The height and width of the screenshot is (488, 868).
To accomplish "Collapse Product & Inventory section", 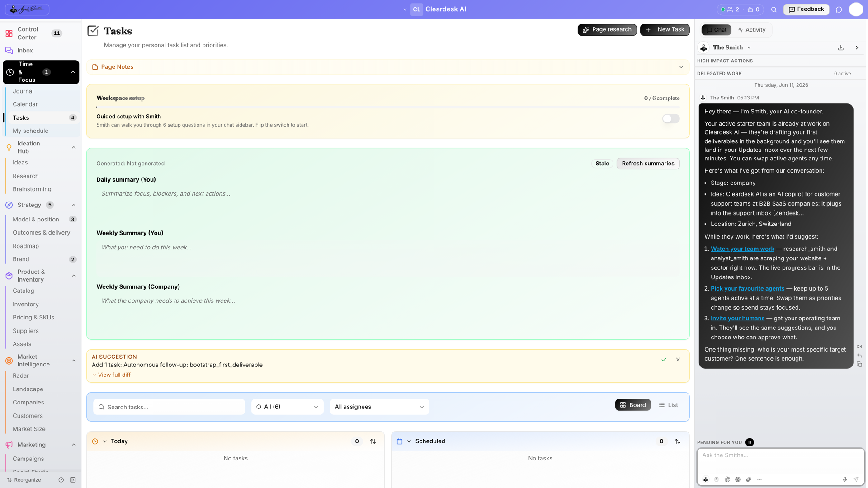I will coord(74,276).
